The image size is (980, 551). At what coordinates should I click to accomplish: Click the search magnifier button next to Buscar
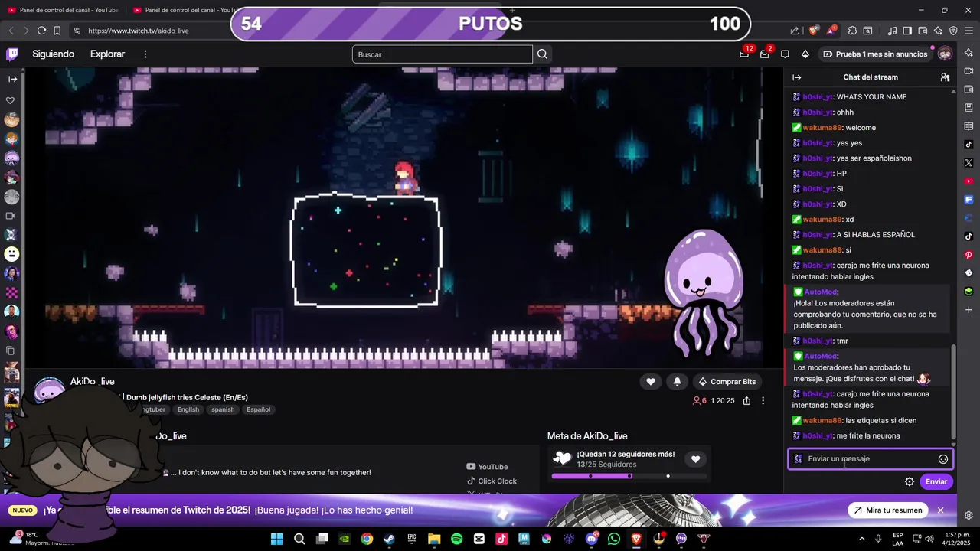543,54
